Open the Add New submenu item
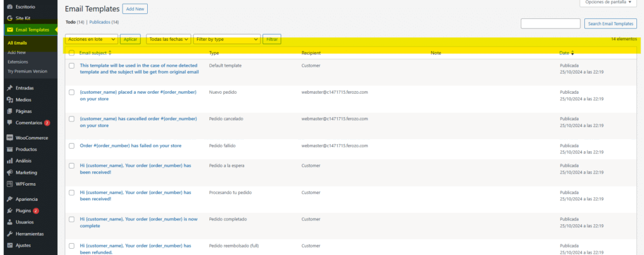644x255 pixels. (16, 52)
